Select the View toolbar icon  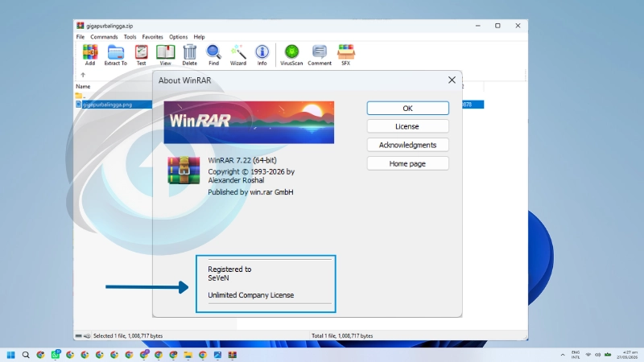(165, 55)
